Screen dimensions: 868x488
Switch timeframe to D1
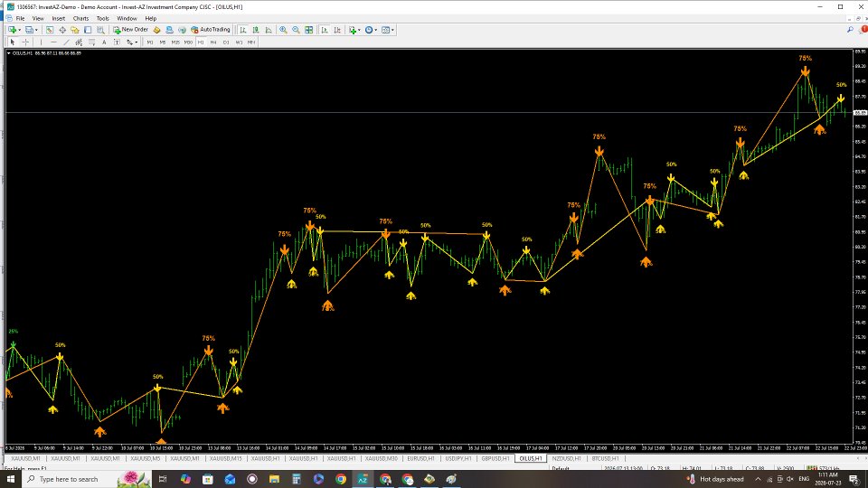click(x=226, y=42)
